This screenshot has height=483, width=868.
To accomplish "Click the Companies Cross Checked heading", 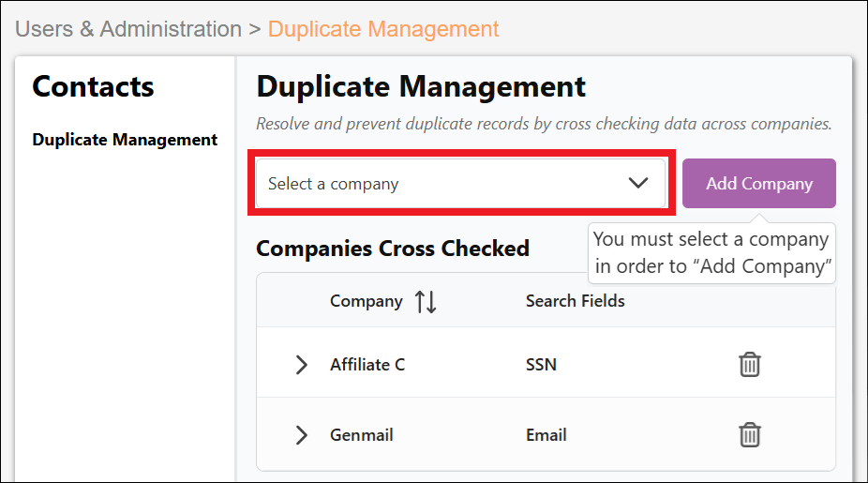I will click(393, 249).
